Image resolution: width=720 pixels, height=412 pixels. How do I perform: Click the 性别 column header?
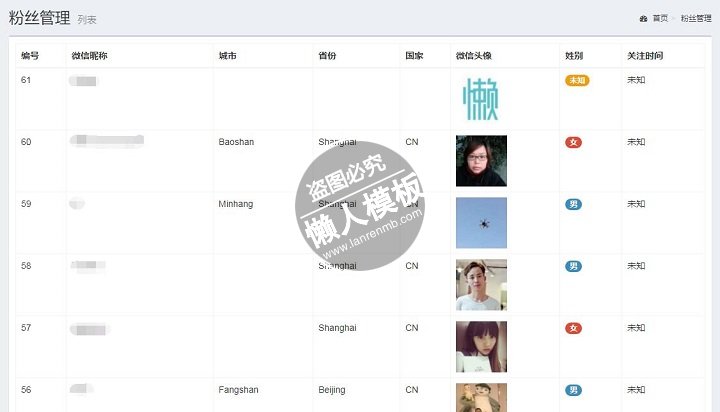pyautogui.click(x=574, y=56)
